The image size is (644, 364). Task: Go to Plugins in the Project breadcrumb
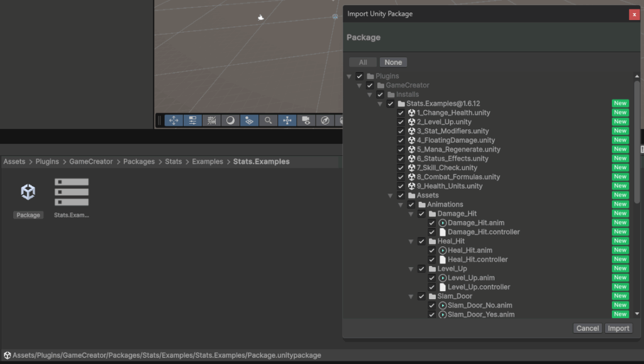(x=47, y=162)
